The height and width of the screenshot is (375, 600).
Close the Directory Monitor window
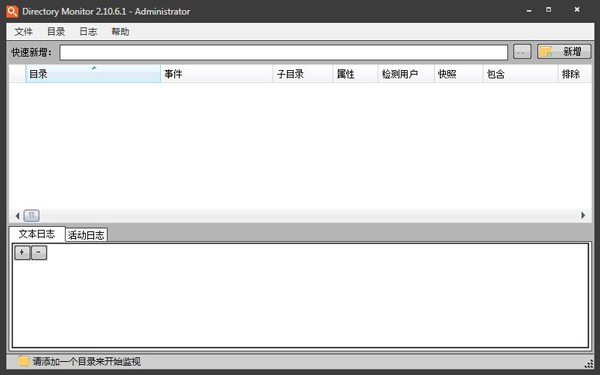coord(577,10)
